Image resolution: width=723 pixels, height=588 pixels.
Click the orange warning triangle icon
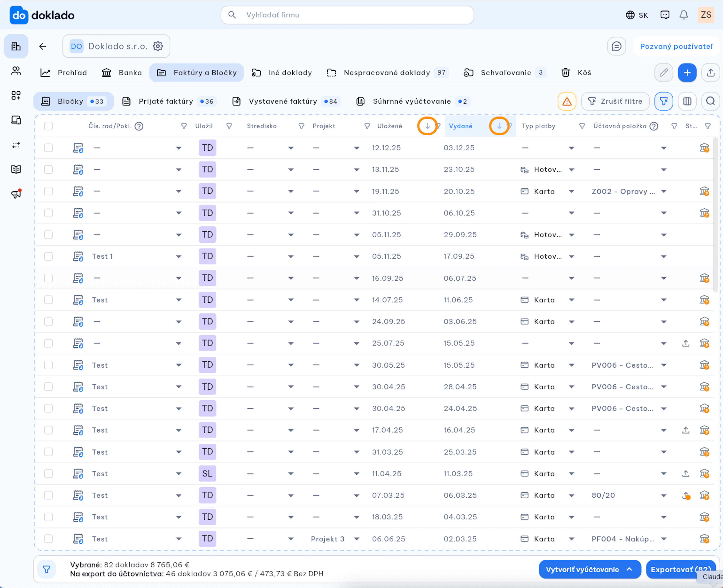click(x=567, y=101)
